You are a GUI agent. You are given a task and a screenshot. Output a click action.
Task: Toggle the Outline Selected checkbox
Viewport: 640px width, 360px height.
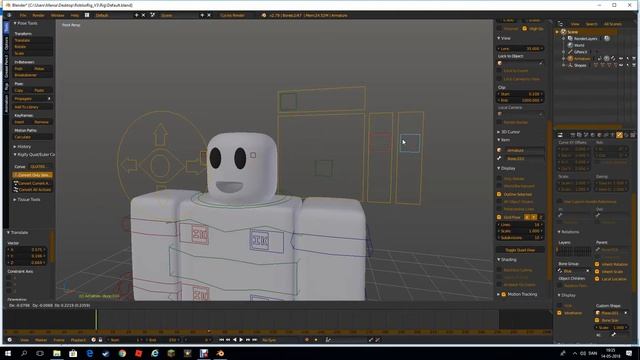[x=499, y=194]
